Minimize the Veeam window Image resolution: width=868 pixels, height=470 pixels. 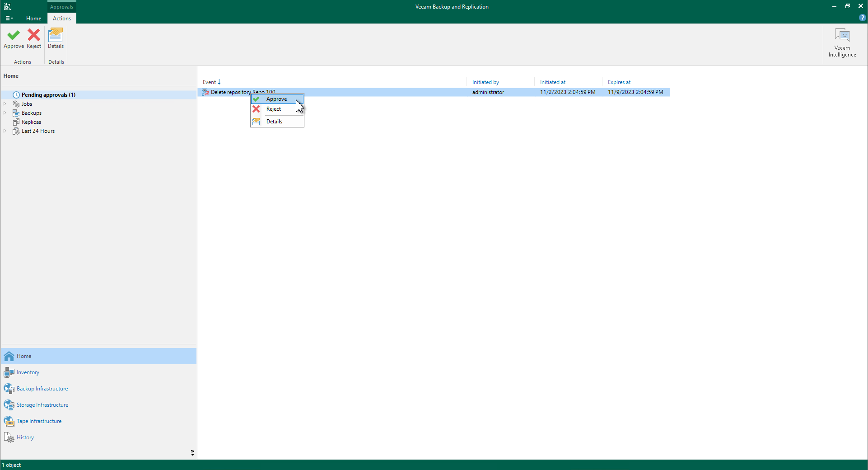[x=834, y=6]
